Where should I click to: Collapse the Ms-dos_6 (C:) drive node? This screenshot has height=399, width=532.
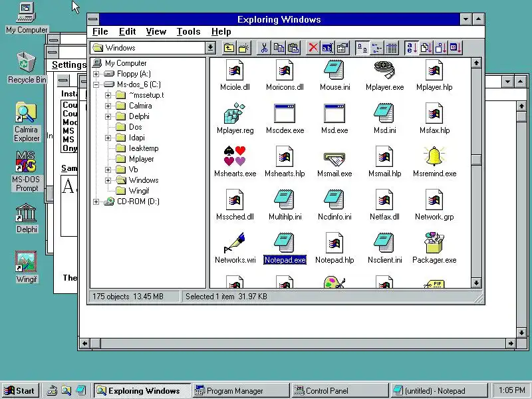(x=96, y=84)
